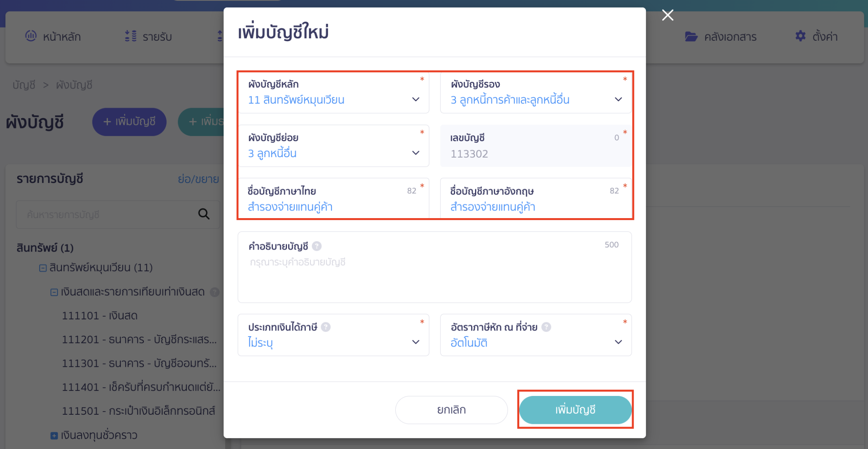Toggle ย่อ/ขยาย account list view

[198, 179]
